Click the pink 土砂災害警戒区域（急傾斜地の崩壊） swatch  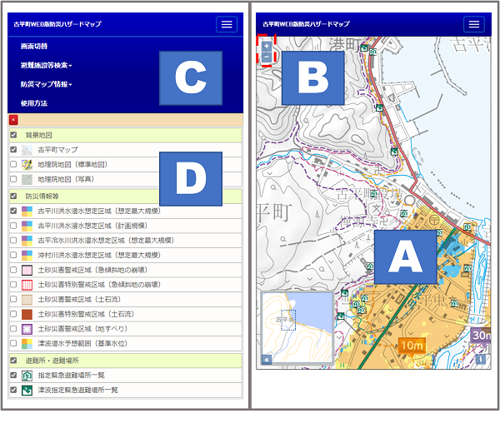pyautogui.click(x=27, y=270)
